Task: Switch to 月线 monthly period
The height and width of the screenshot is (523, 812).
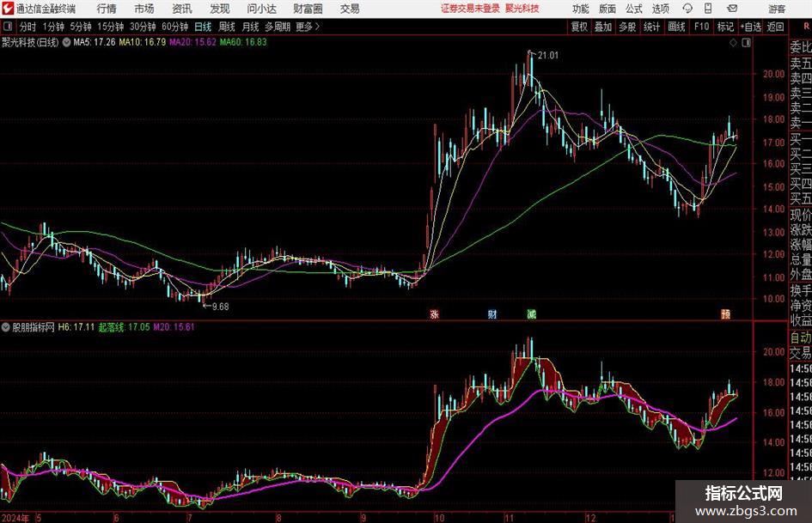Action: pos(250,27)
